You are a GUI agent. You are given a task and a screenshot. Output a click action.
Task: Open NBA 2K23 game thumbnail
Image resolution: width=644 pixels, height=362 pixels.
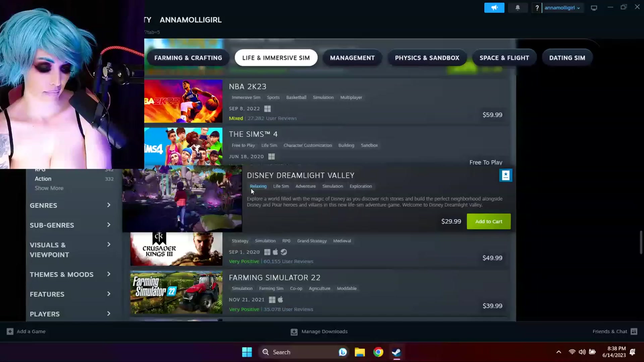183,101
